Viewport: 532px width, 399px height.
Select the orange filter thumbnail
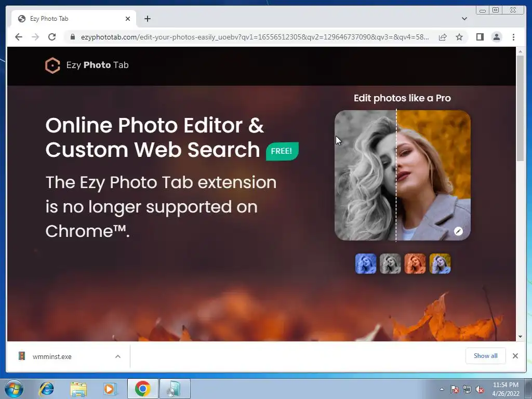point(415,263)
